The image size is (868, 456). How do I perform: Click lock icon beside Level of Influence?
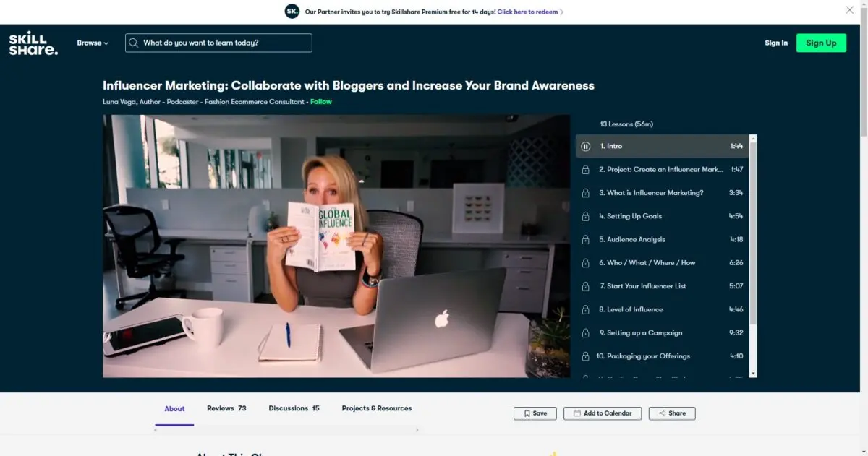586,310
